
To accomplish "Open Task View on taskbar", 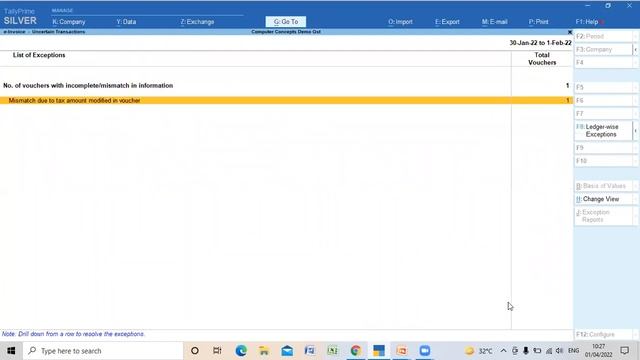I will [x=217, y=351].
